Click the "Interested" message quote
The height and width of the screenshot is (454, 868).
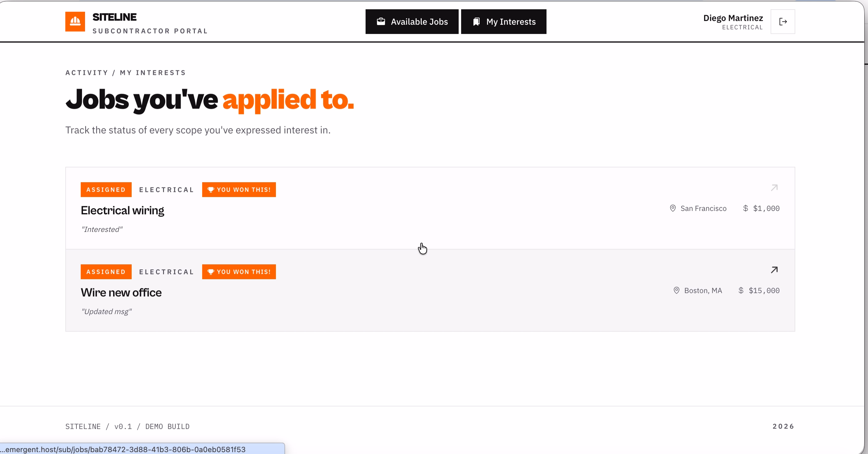pyautogui.click(x=102, y=229)
